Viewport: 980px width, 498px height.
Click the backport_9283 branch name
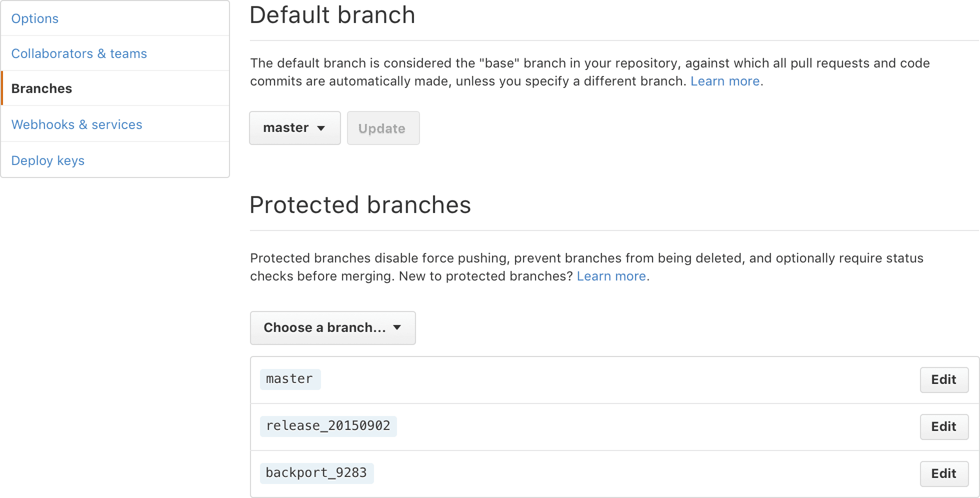316,473
